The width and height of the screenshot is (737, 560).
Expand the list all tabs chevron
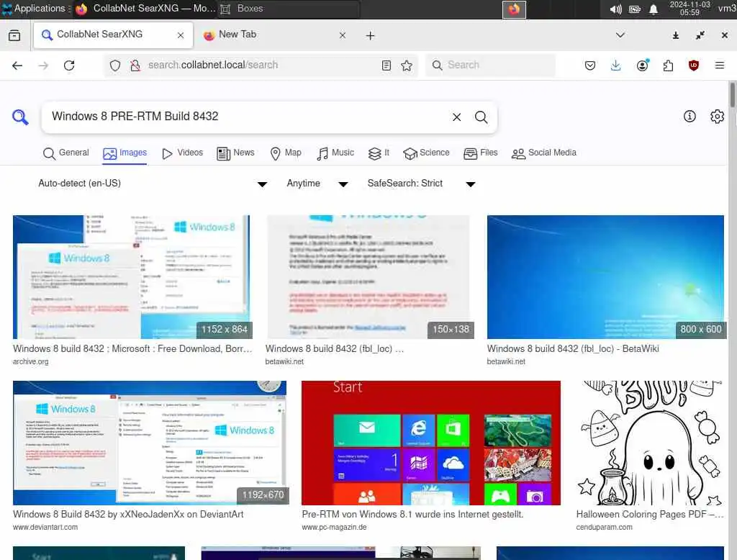click(x=620, y=35)
